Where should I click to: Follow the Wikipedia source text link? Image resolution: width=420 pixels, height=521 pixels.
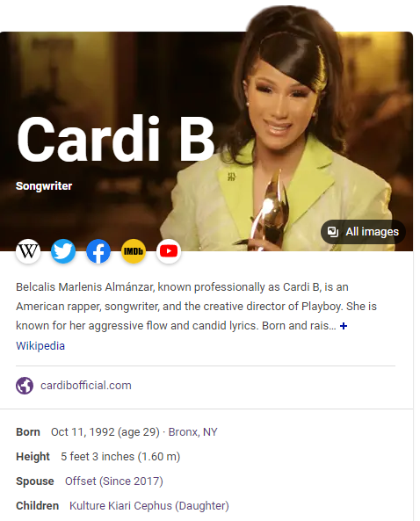pyautogui.click(x=40, y=346)
